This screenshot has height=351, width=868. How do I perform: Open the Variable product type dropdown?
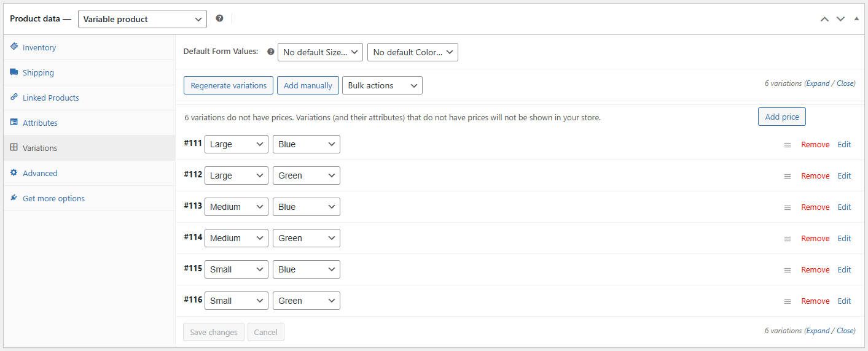coord(143,19)
